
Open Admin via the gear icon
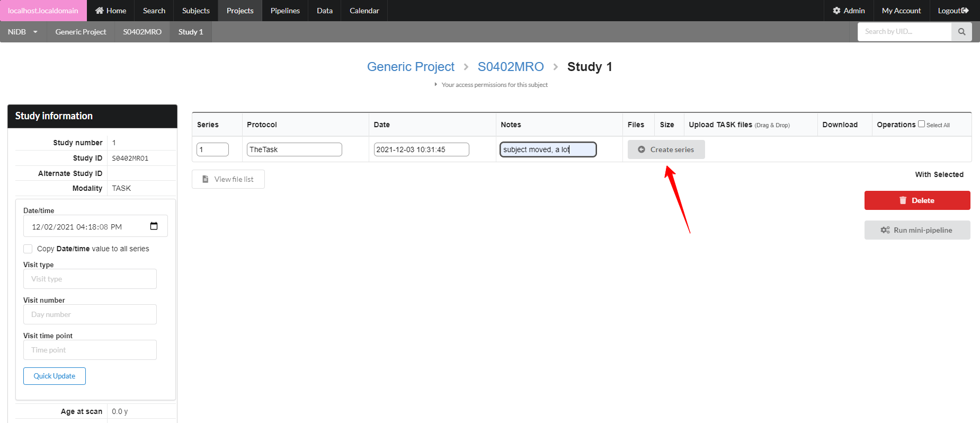point(836,11)
